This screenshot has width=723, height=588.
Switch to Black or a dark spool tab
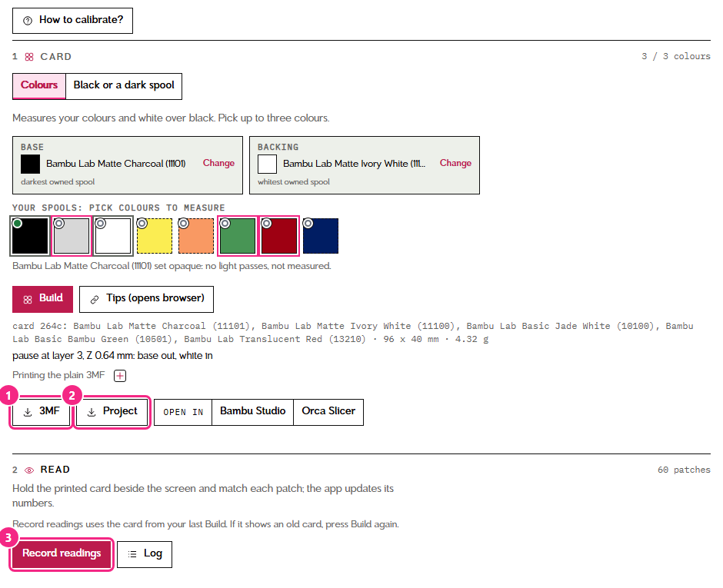pyautogui.click(x=124, y=86)
